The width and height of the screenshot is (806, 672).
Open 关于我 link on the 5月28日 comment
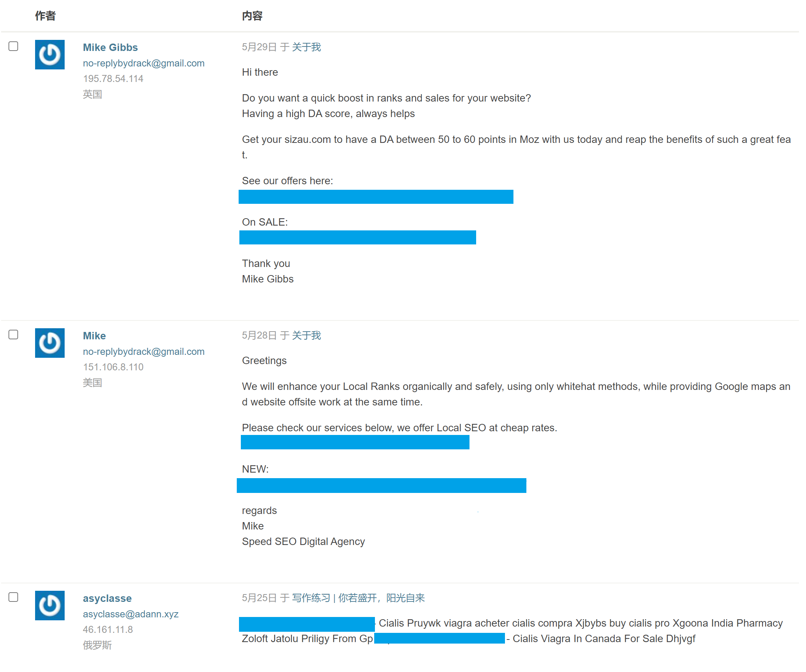(x=306, y=336)
